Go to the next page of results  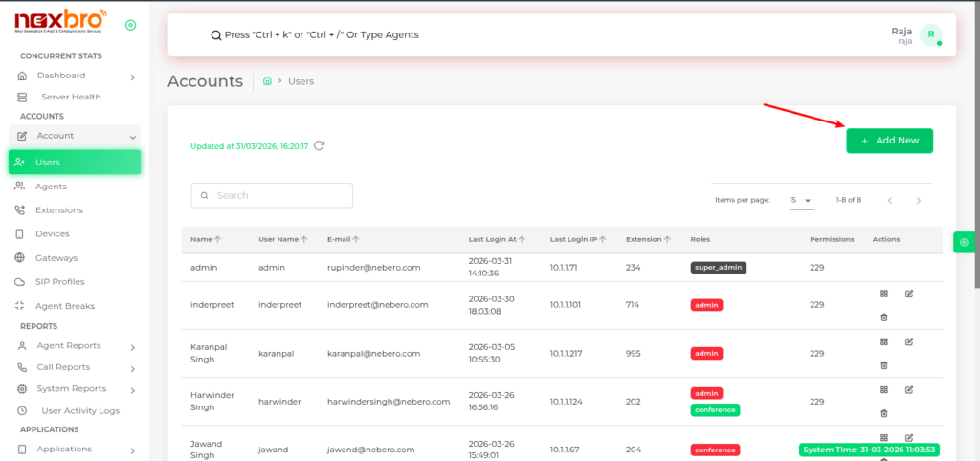tap(919, 200)
